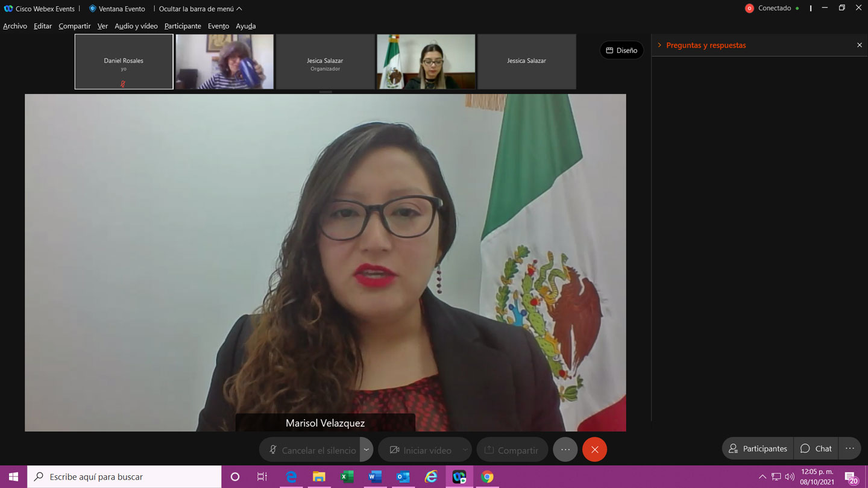The image size is (868, 488).
Task: Expand the Preguntas y respuestas panel chevron
Action: [x=659, y=45]
